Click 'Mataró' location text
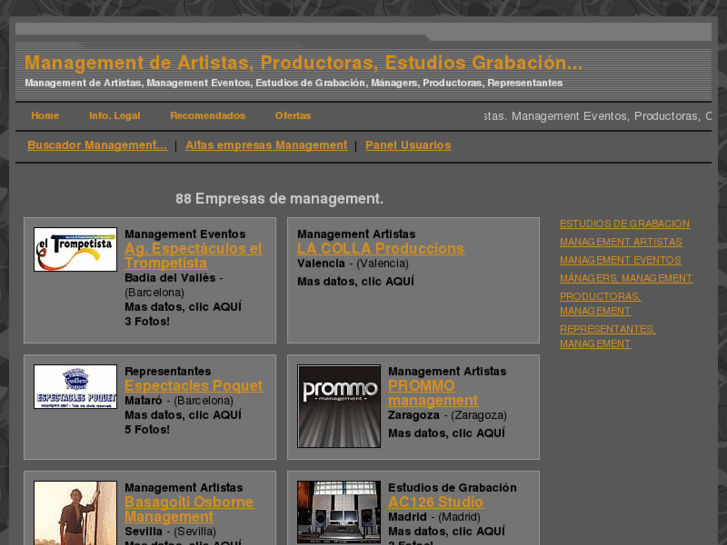This screenshot has width=727, height=545. click(x=143, y=400)
